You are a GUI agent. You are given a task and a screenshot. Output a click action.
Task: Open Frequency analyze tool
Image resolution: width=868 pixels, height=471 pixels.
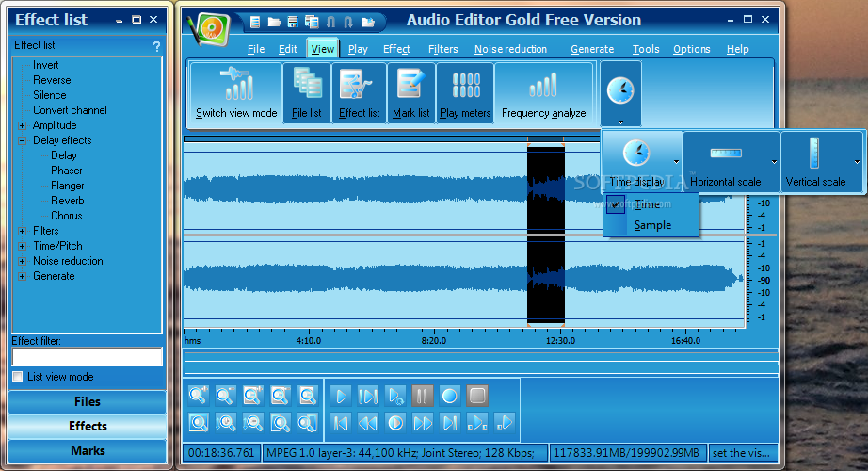[543, 92]
